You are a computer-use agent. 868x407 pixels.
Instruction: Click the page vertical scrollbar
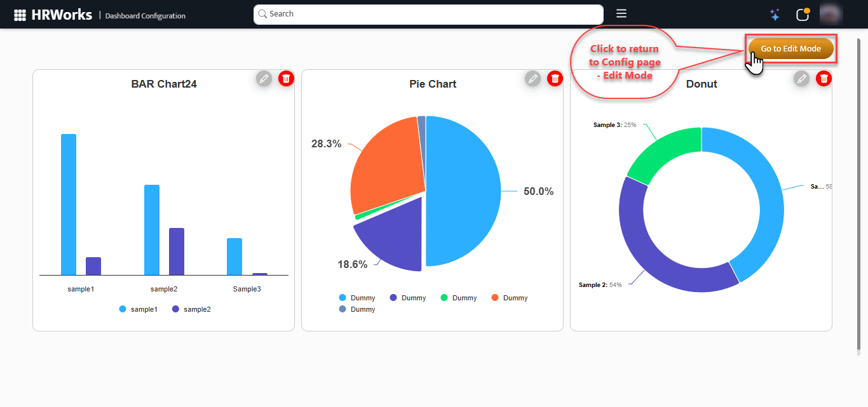tap(859, 190)
